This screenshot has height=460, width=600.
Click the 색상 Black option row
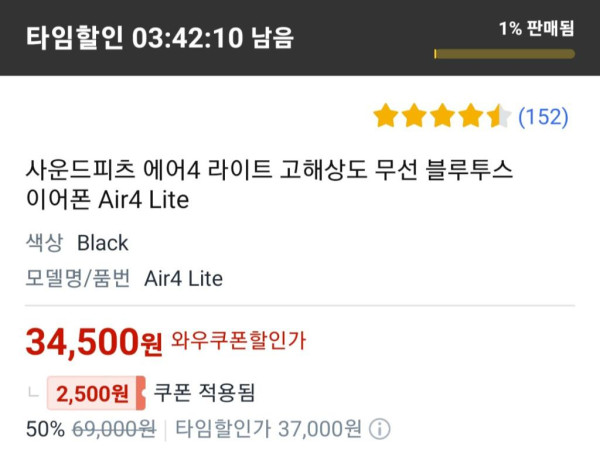click(77, 243)
